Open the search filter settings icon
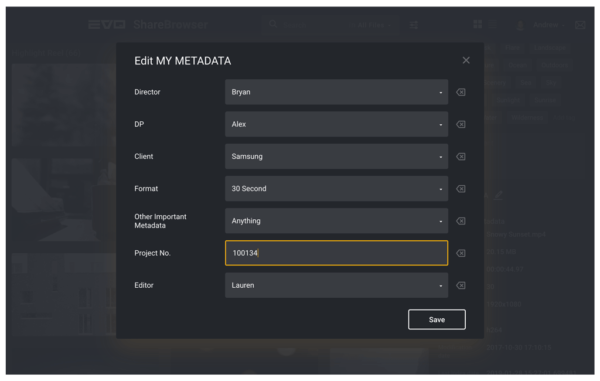Image resolution: width=600 pixels, height=381 pixels. (x=414, y=25)
